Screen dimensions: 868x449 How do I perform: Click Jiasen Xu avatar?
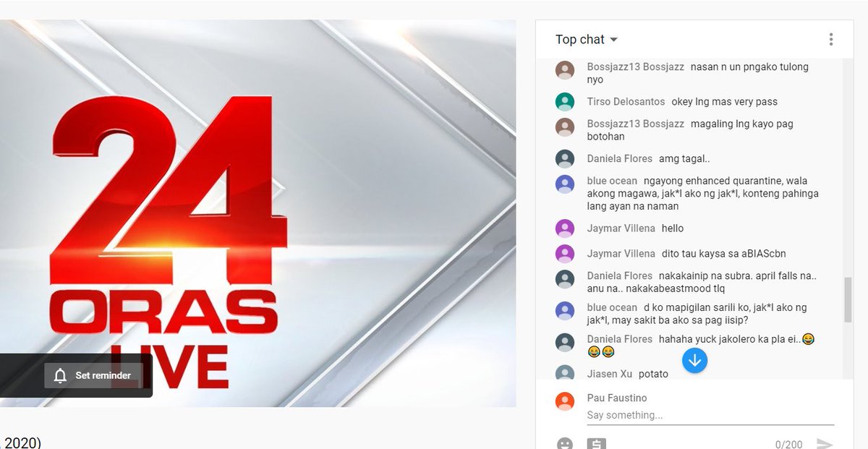point(565,373)
